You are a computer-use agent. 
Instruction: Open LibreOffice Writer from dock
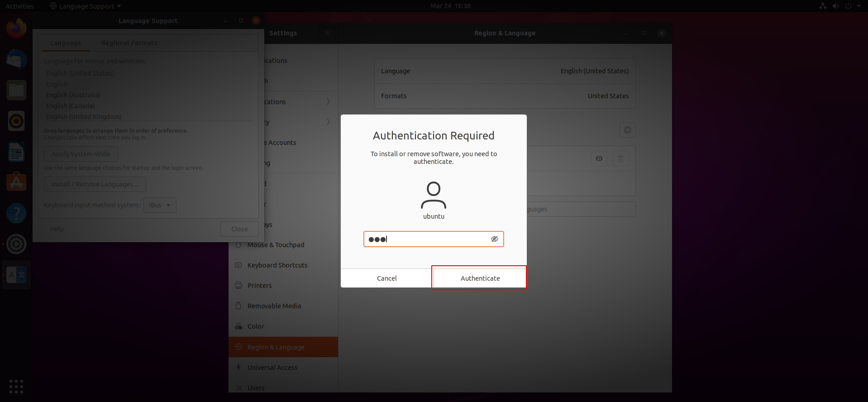16,152
